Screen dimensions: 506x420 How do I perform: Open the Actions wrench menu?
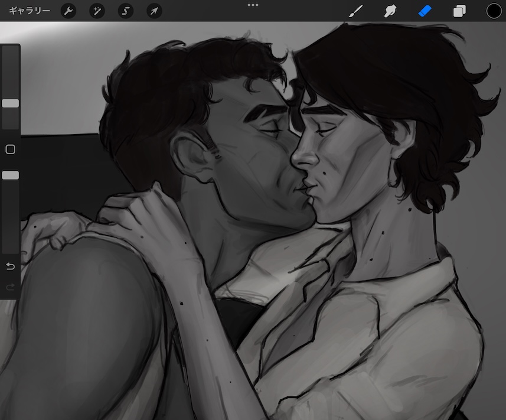click(68, 11)
